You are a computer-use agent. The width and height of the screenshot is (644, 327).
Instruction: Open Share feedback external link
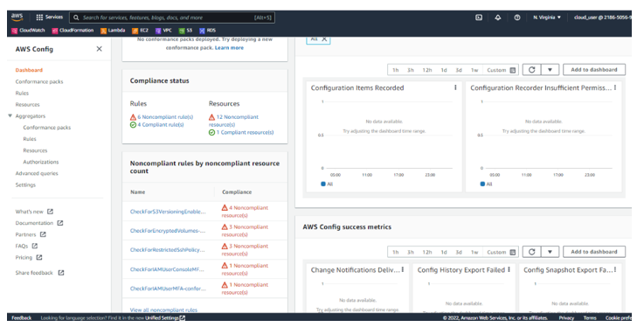coord(39,273)
